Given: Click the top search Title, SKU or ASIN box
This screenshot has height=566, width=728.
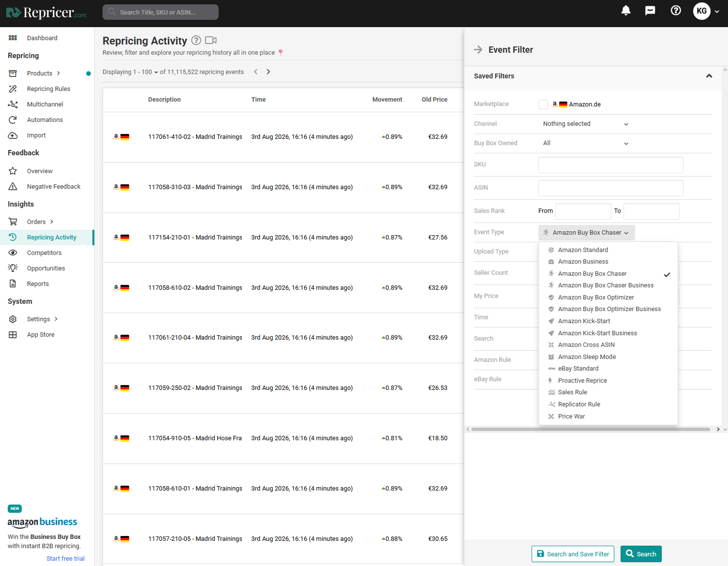Looking at the screenshot, I should tap(161, 12).
